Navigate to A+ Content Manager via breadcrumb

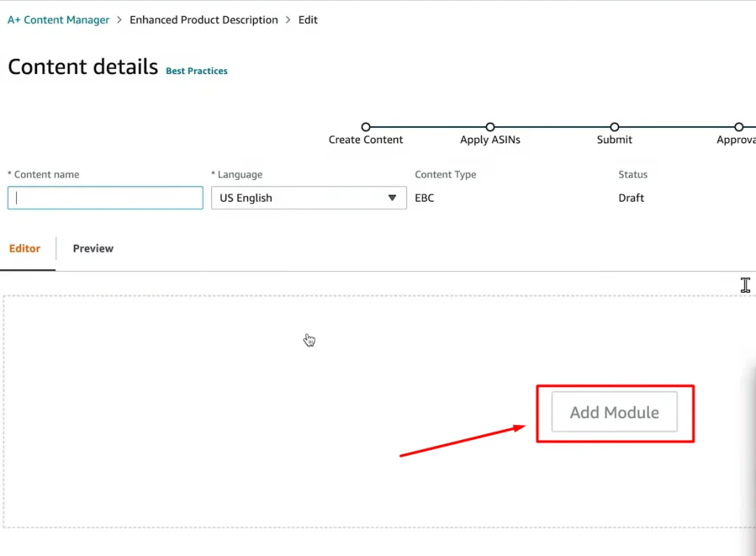pyautogui.click(x=58, y=20)
